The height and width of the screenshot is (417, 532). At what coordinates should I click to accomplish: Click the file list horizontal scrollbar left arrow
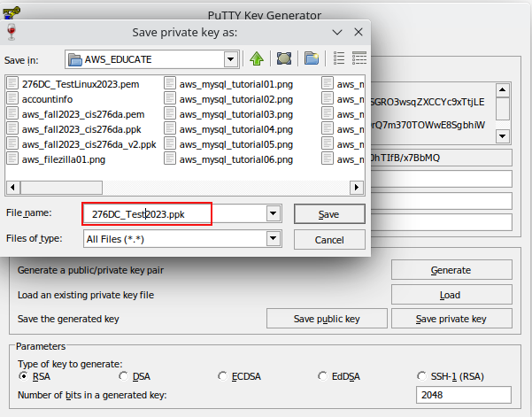point(13,188)
